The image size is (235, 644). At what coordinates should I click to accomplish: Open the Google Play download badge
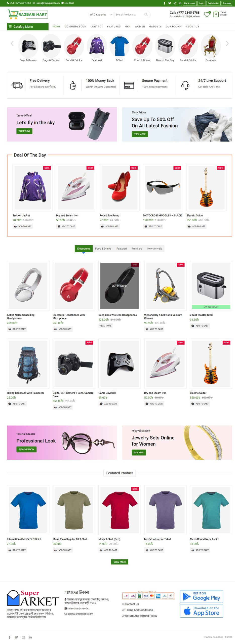coord(202,596)
